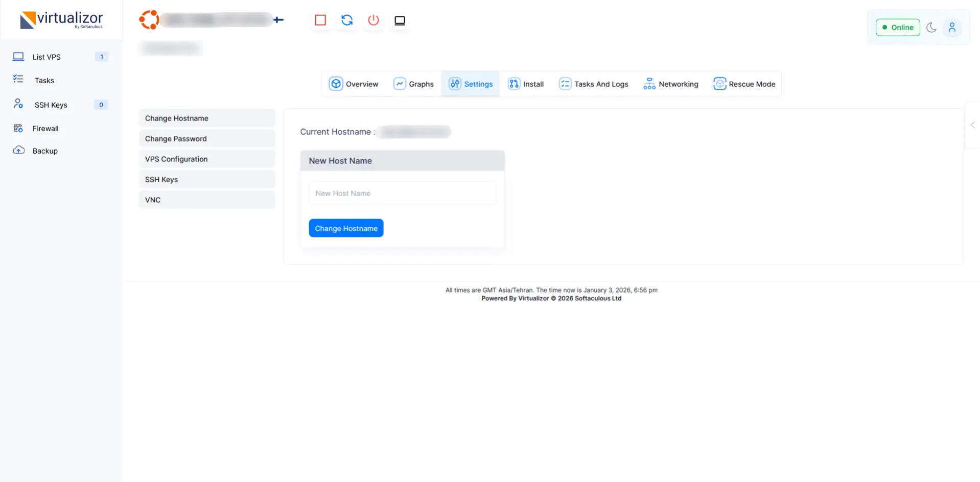Click the restart VPS refresh icon
Image resolution: width=980 pixels, height=482 pixels.
click(x=347, y=20)
